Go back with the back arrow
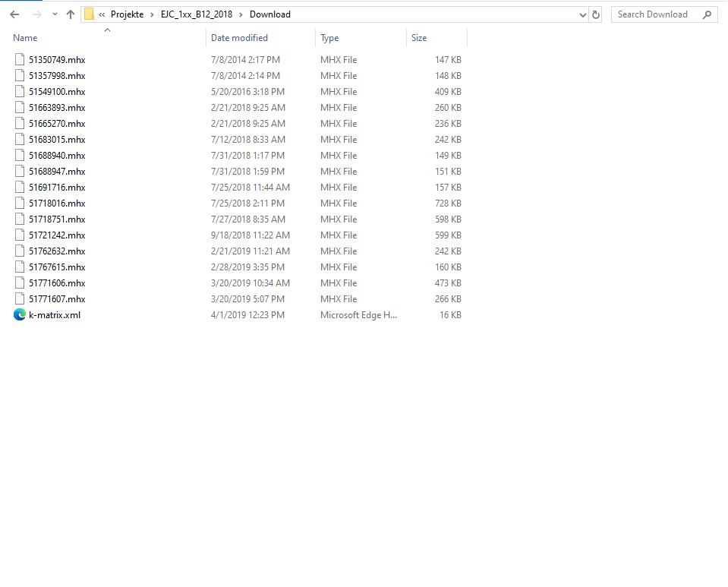Viewport: 728px width, 587px height. tap(14, 14)
